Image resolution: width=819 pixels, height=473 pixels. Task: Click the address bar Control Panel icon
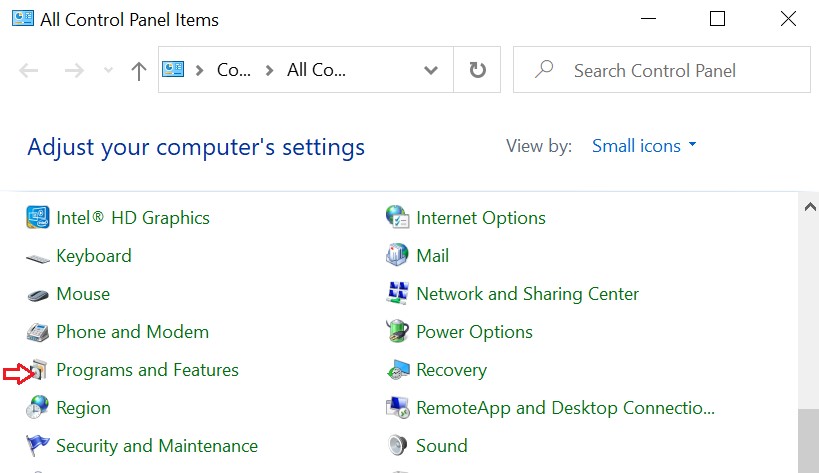click(173, 69)
